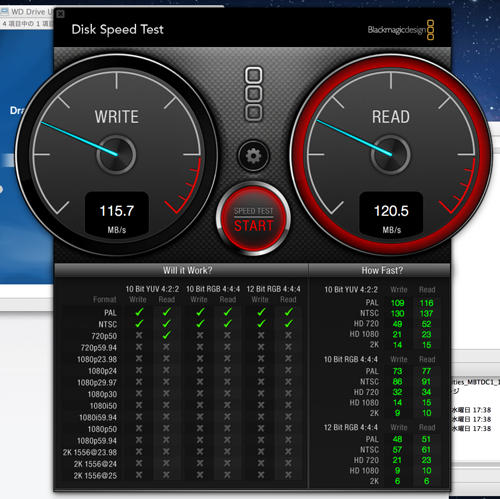Screen dimensions: 500x499
Task: Click the HD 720 write value 49
Action: click(397, 324)
